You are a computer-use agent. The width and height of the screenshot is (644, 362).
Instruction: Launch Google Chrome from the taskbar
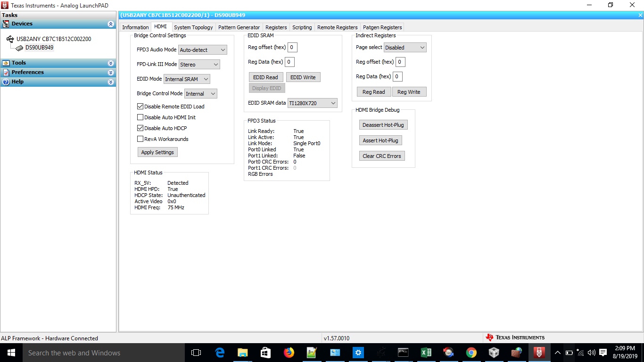point(471,353)
